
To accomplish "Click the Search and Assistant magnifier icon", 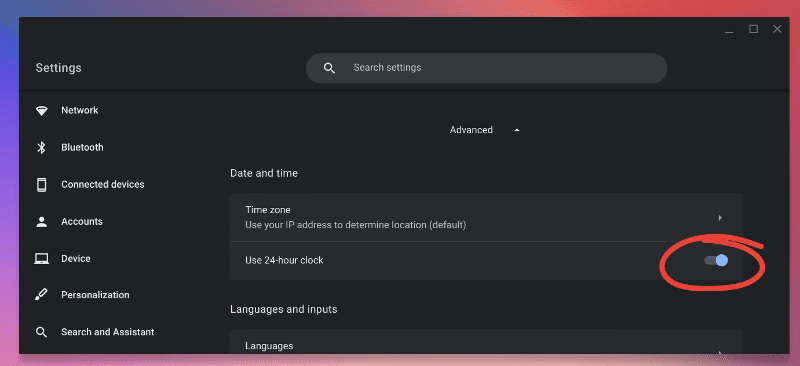I will click(x=41, y=332).
